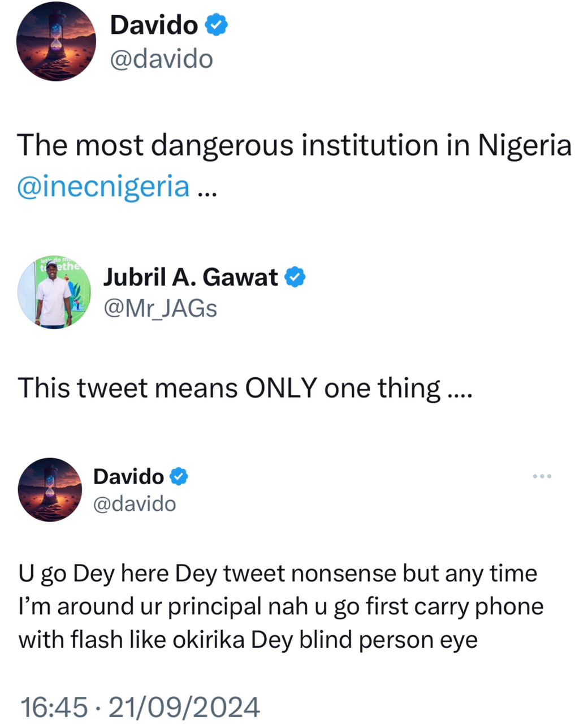Open the three-dot more options menu
The width and height of the screenshot is (588, 724).
[x=542, y=477]
